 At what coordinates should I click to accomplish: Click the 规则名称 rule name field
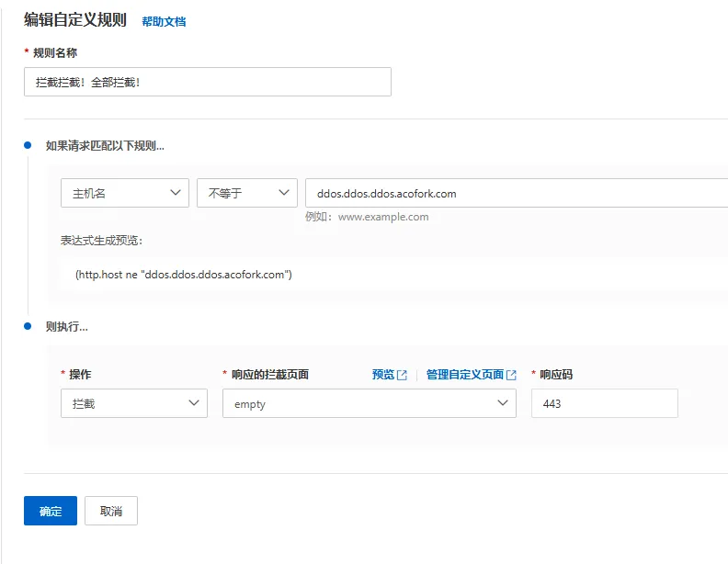pyautogui.click(x=207, y=82)
